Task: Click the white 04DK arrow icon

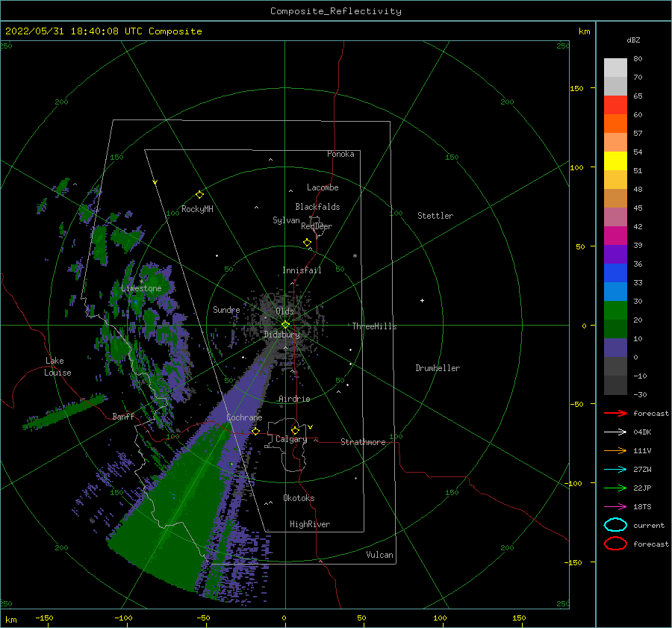Action: (x=615, y=432)
